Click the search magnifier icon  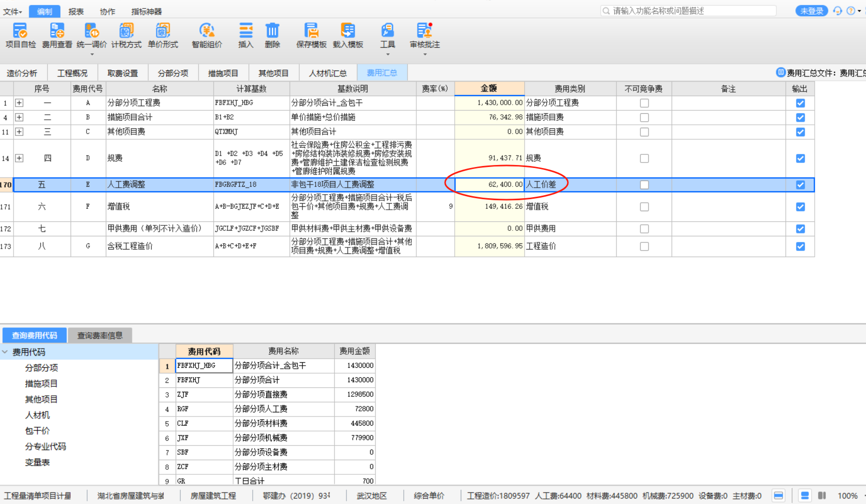(x=606, y=11)
